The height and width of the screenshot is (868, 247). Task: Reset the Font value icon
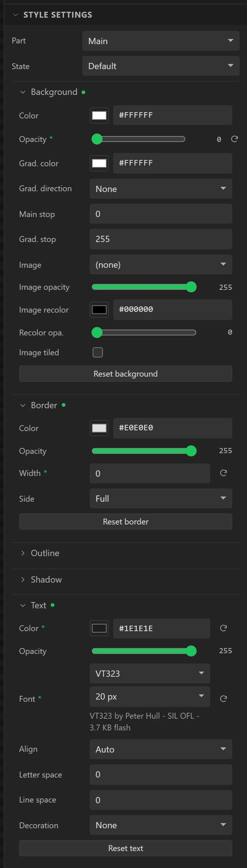pyautogui.click(x=223, y=699)
